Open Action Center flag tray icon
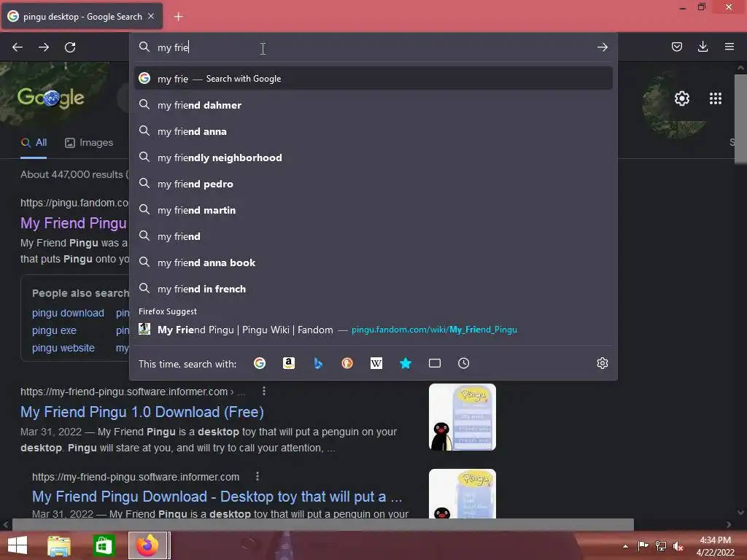This screenshot has width=747, height=560. (x=643, y=546)
